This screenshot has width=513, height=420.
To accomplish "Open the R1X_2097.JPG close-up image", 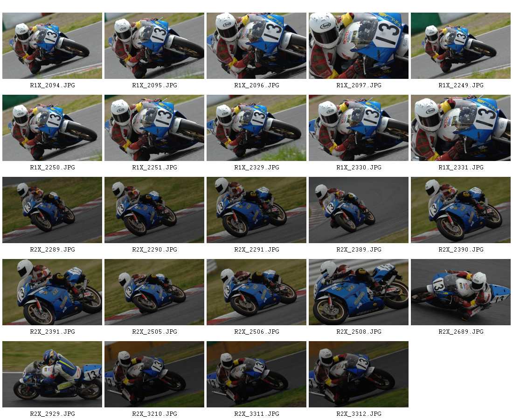I will (359, 46).
